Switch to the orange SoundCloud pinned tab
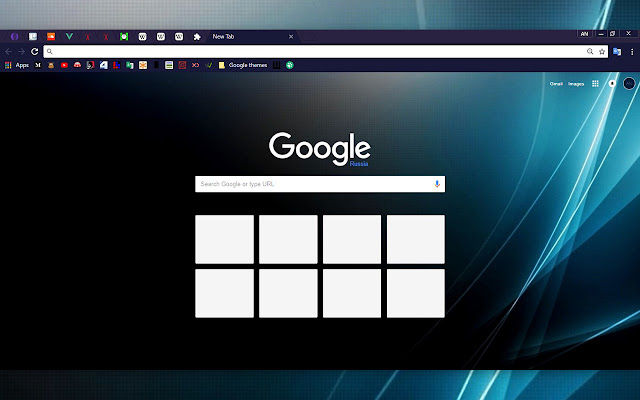Image resolution: width=640 pixels, height=400 pixels. [51, 37]
